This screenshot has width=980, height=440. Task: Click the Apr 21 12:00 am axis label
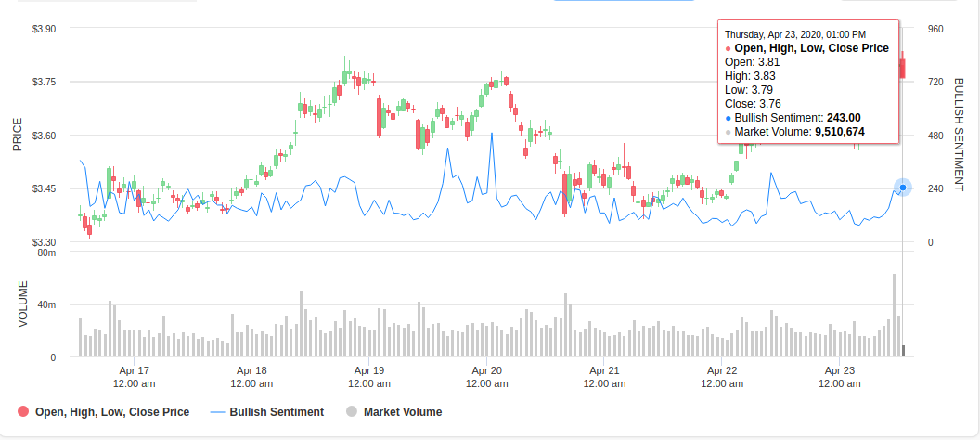click(x=604, y=376)
